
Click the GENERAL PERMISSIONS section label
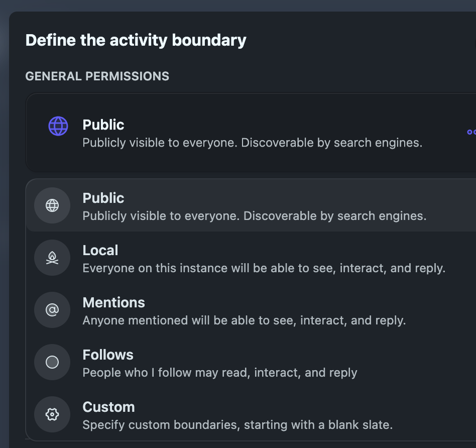97,76
